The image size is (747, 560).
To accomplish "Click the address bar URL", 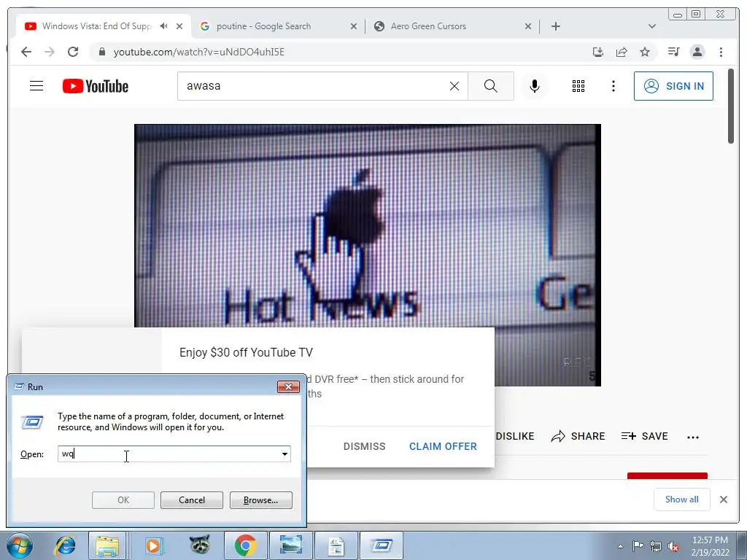I will coord(198,52).
